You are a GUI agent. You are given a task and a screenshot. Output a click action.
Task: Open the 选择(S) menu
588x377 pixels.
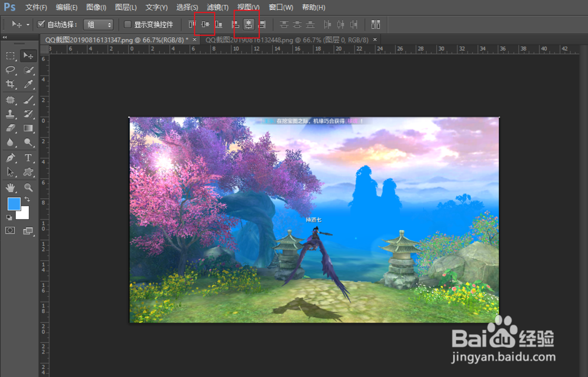187,7
